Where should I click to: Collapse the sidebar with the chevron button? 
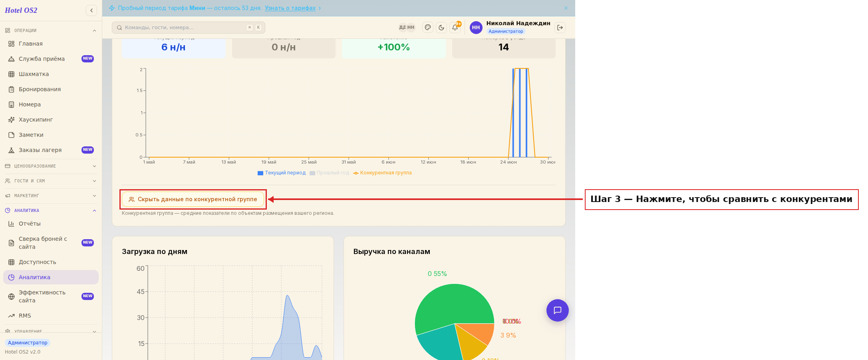(x=91, y=10)
